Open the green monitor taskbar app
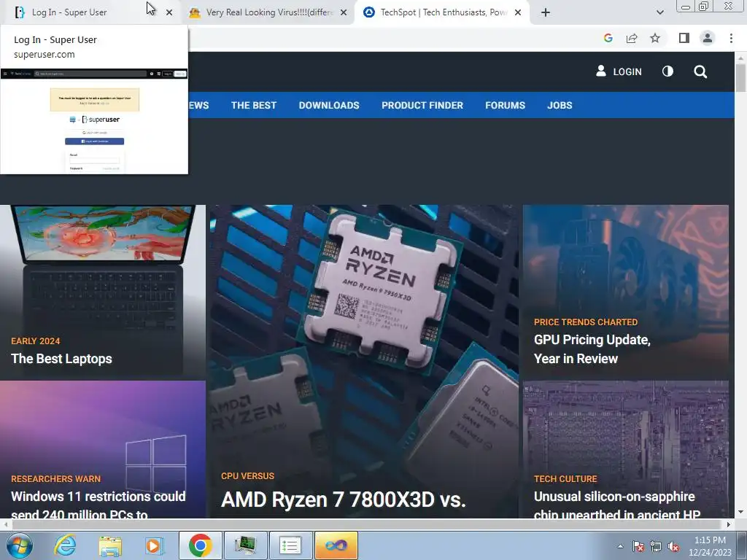Image resolution: width=747 pixels, height=560 pixels. pos(245,545)
